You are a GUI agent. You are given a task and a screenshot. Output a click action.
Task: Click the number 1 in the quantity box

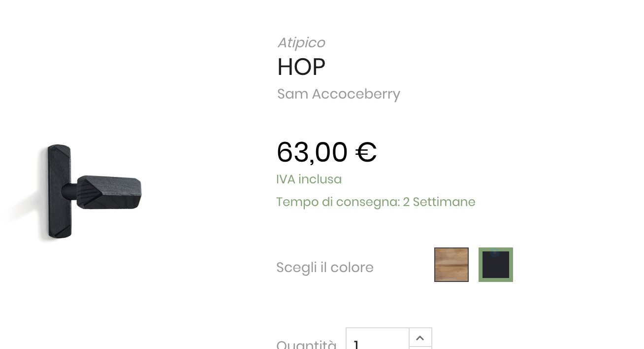click(x=356, y=344)
